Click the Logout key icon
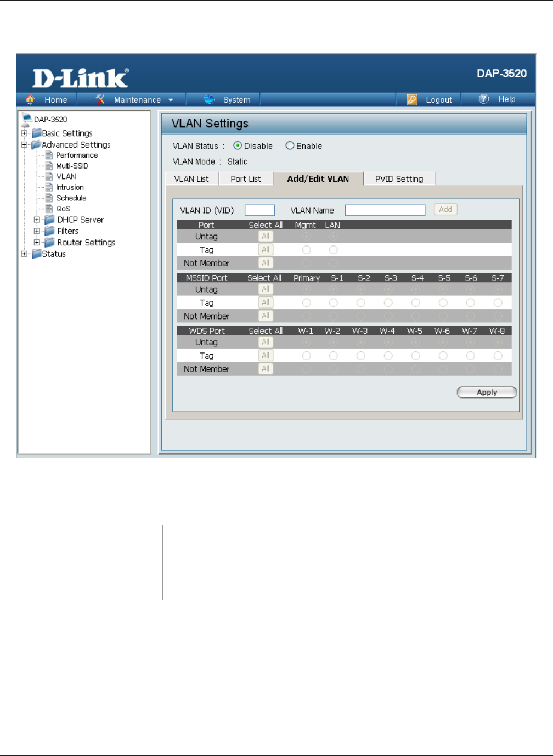The width and height of the screenshot is (553, 756). [412, 99]
